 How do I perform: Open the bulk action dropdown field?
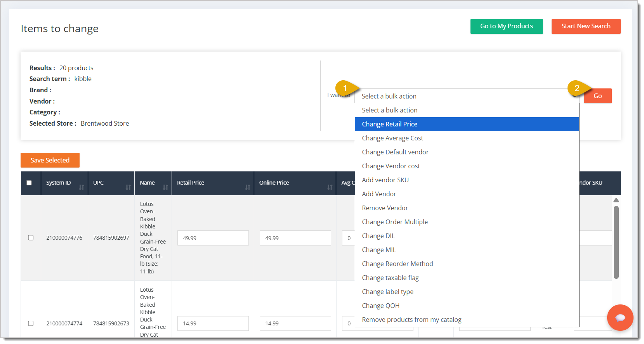(x=467, y=96)
